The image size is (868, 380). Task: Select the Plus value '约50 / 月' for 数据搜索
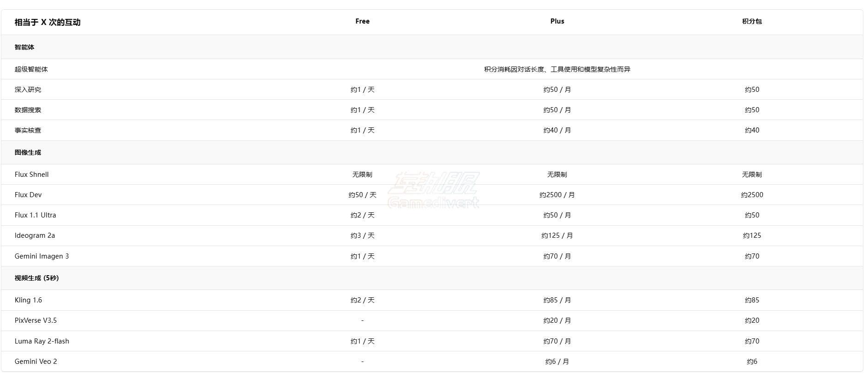[x=557, y=110]
